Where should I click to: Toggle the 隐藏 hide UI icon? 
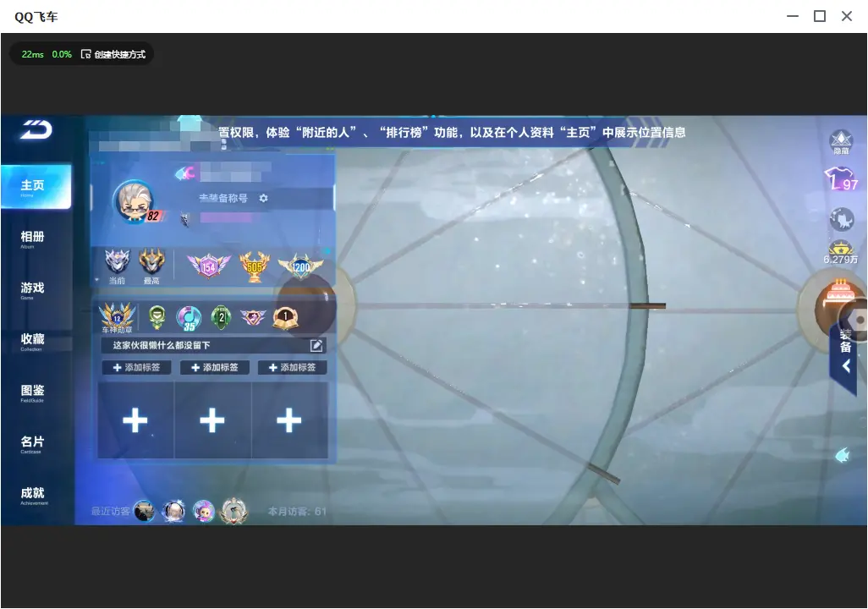[841, 142]
